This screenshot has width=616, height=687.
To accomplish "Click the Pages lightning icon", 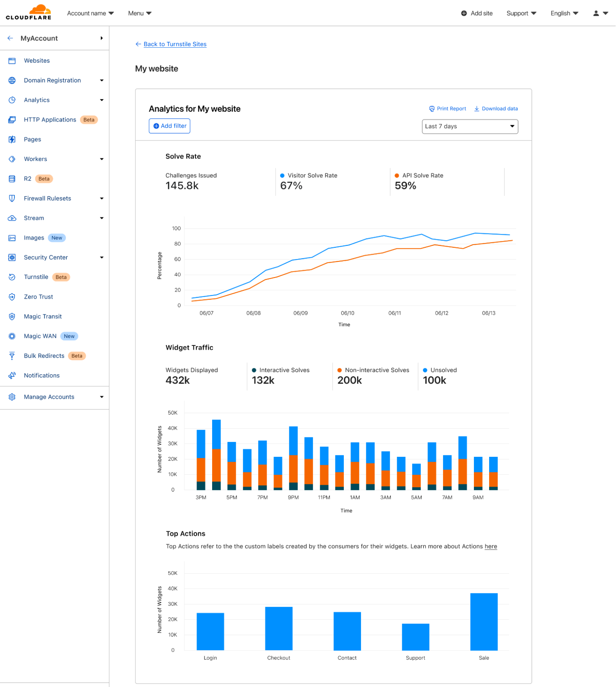I will (x=12, y=139).
